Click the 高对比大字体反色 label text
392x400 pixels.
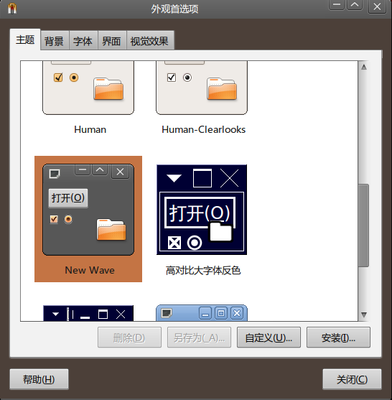click(203, 270)
